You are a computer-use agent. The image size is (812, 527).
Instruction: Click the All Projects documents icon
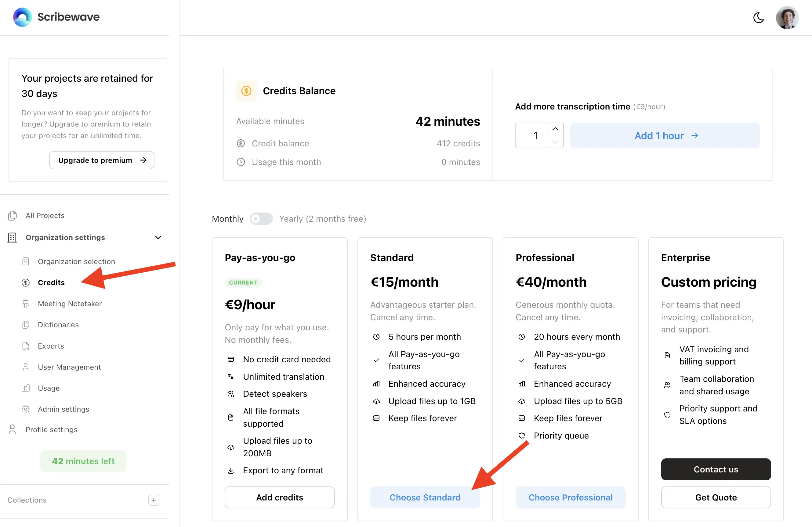pos(12,215)
